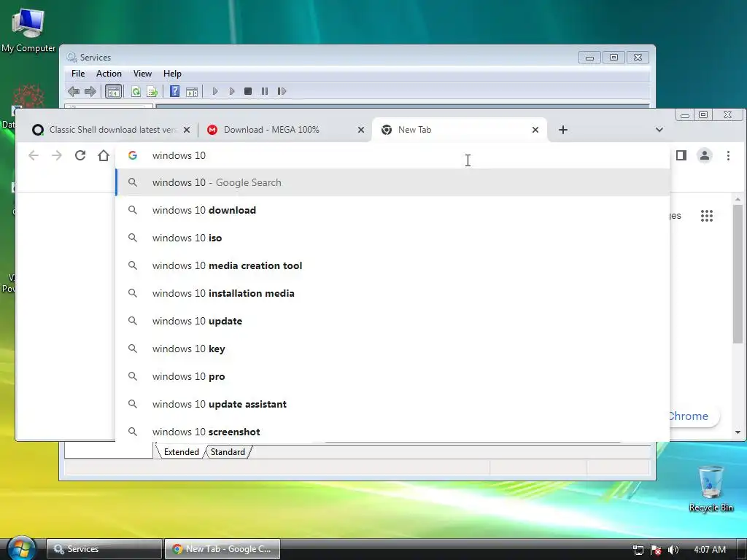Image resolution: width=747 pixels, height=560 pixels.
Task: Click New Tab - Google Chrome taskbar button
Action: tap(222, 549)
